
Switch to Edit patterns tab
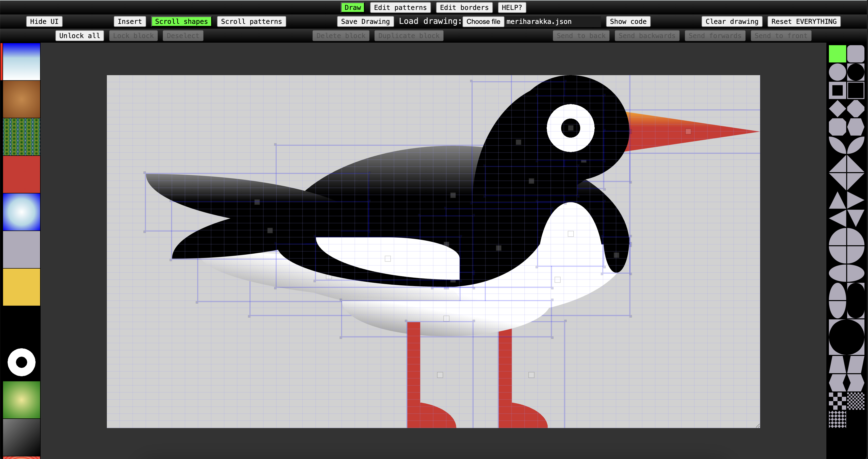click(x=400, y=7)
